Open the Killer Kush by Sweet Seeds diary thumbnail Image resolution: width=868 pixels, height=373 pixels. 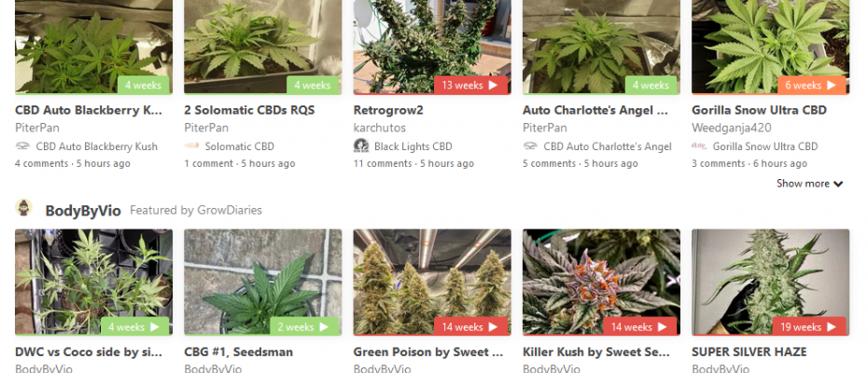[x=601, y=283]
